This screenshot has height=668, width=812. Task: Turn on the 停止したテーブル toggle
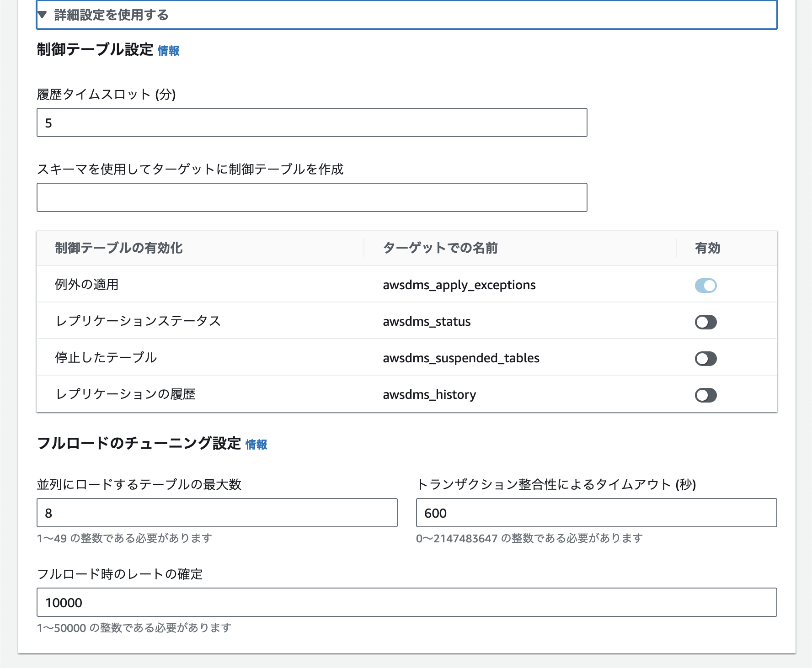pos(705,359)
